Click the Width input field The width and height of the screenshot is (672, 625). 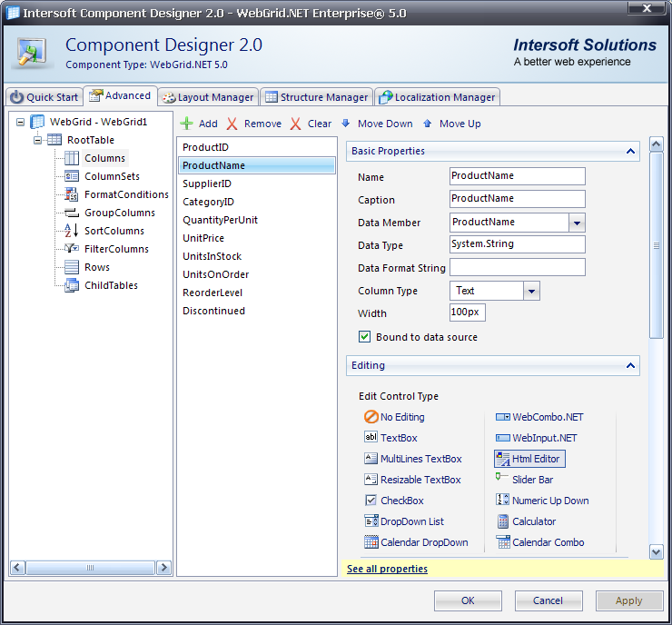(467, 312)
